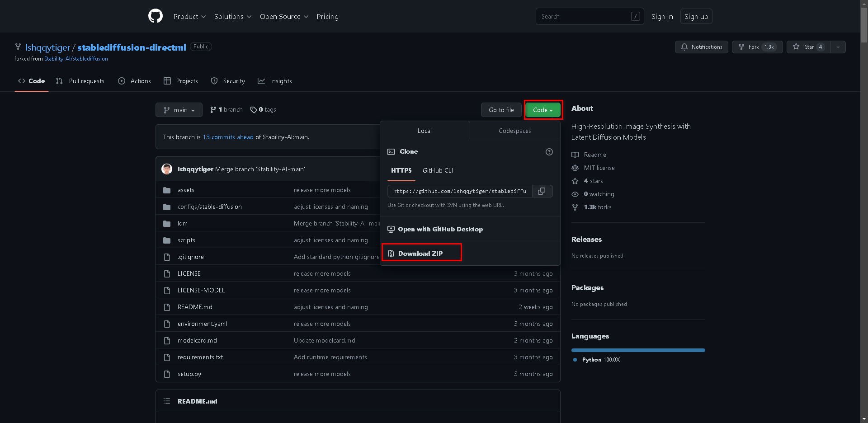Open the Readme link in About
This screenshot has width=868, height=423.
point(589,155)
